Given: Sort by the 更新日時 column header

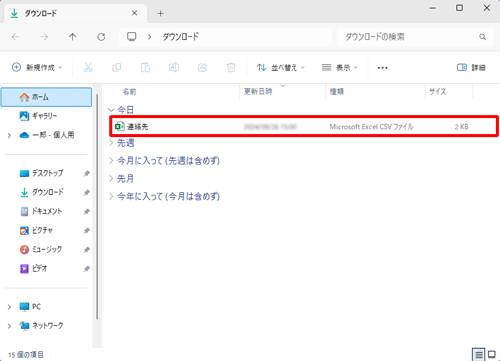Looking at the screenshot, I should (x=258, y=92).
